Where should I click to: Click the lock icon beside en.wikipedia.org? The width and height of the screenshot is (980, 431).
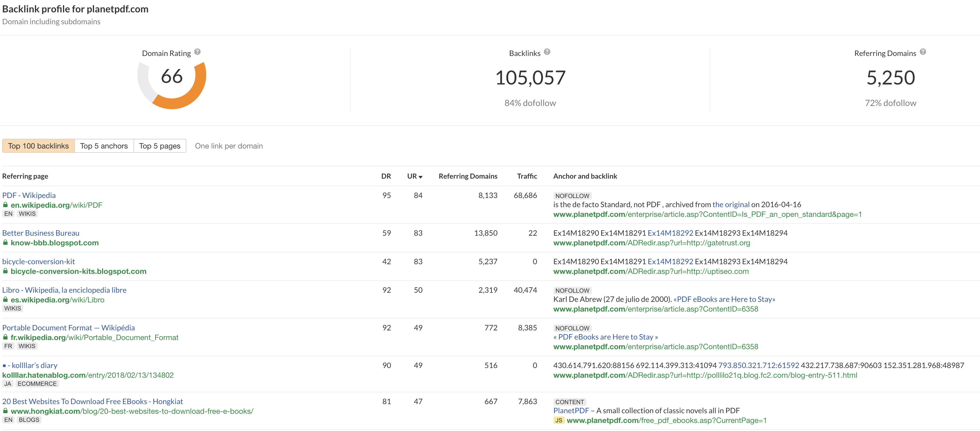click(x=5, y=205)
